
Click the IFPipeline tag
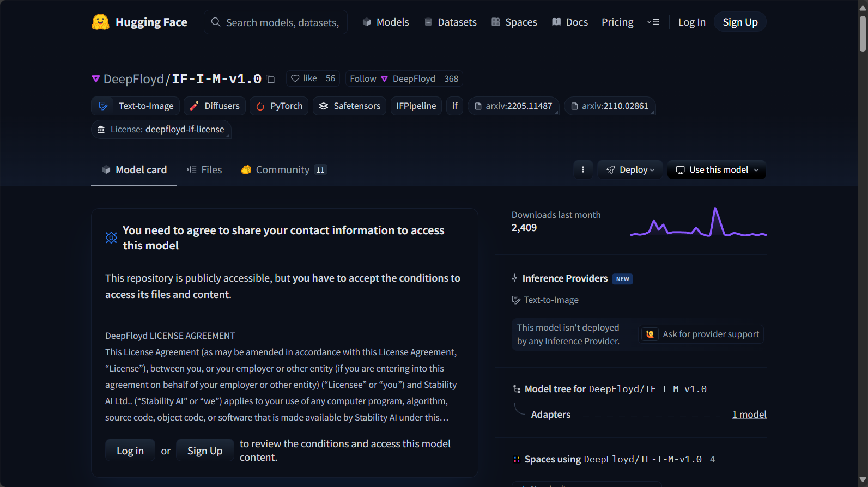point(416,106)
